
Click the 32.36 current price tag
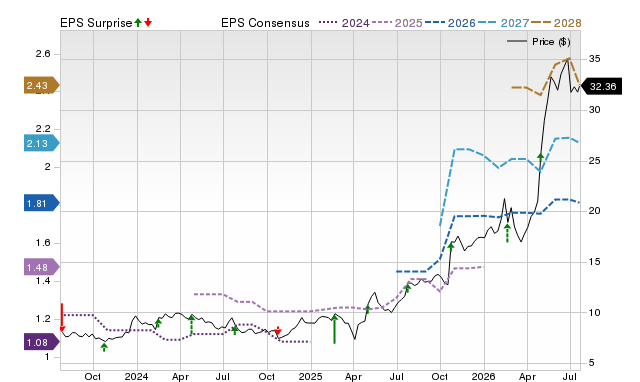coord(601,87)
